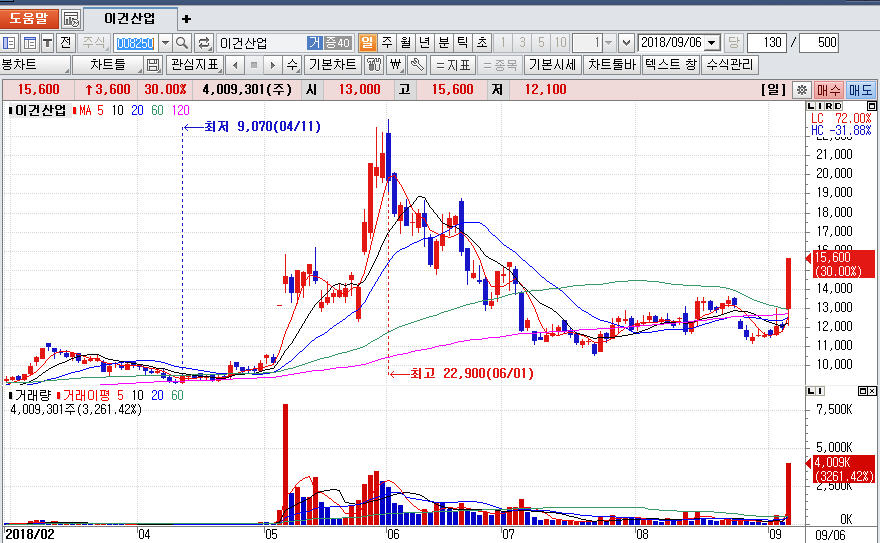The height and width of the screenshot is (543, 880).
Task: Switch chart to 월 monthly period
Action: 405,43
